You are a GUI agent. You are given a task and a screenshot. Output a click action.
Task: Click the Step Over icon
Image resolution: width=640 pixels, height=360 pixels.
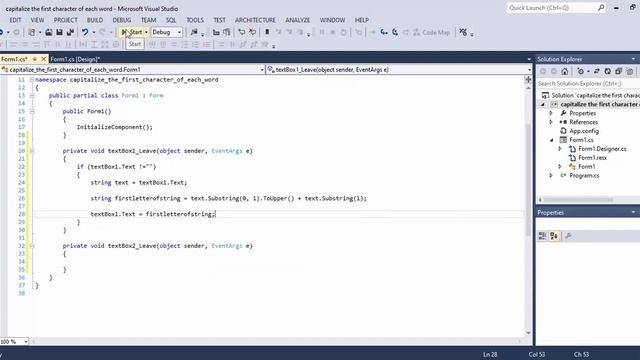(x=395, y=32)
